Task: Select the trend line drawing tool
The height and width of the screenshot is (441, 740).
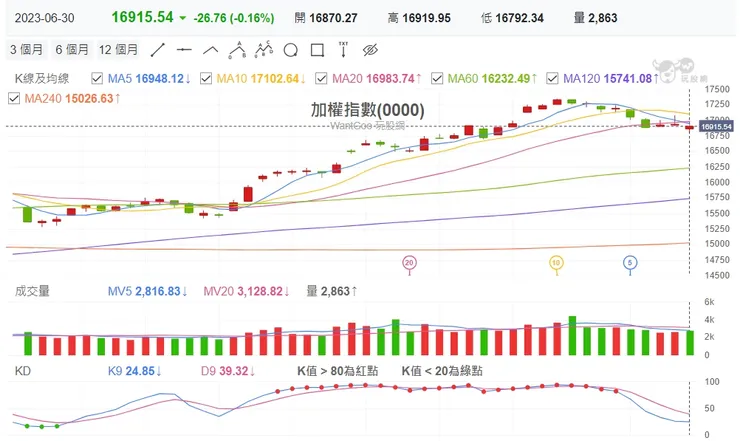Action: coord(158,50)
